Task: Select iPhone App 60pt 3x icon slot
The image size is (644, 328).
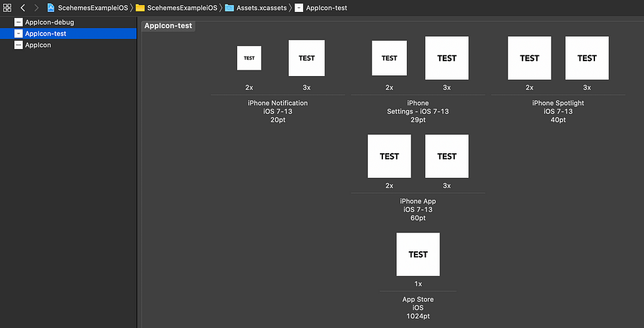Action: click(x=447, y=156)
